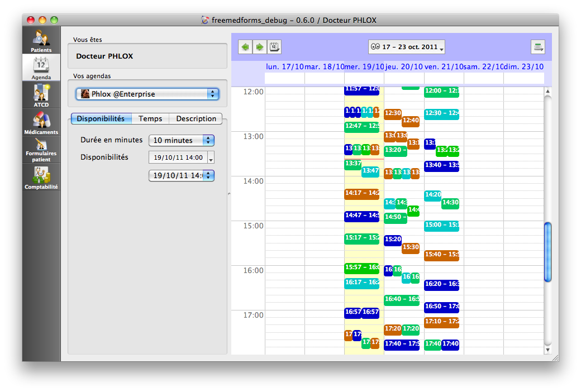Screen dimensions: 581x392
Task: Open the Comptabilité section
Action: click(41, 178)
